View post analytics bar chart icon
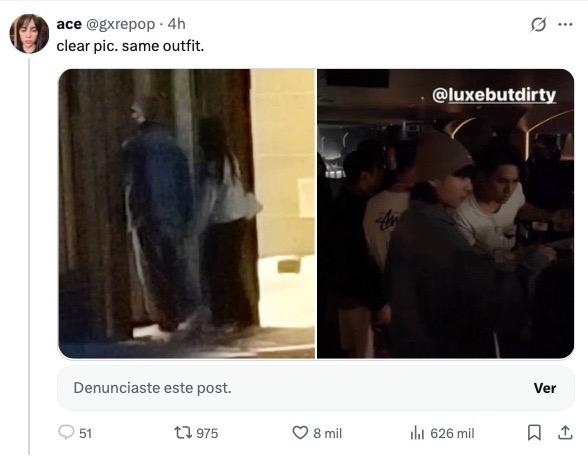Viewport: 588px width, 456px height. pyautogui.click(x=417, y=433)
